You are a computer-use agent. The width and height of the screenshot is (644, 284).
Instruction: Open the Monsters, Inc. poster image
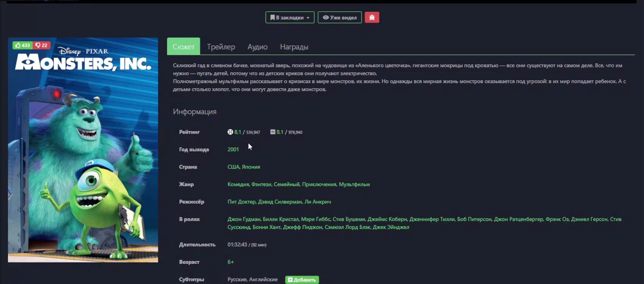pyautogui.click(x=83, y=150)
